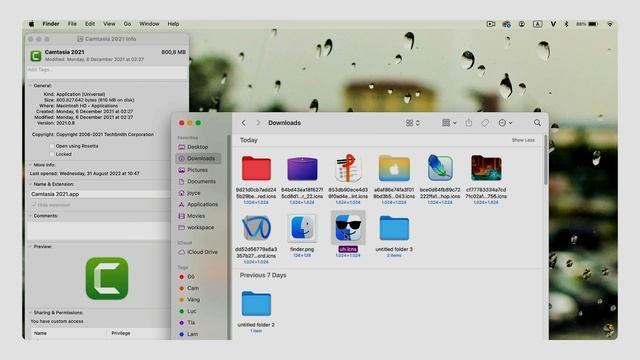Toggle Hide extension checkbox
The image size is (640, 360).
coord(34,205)
